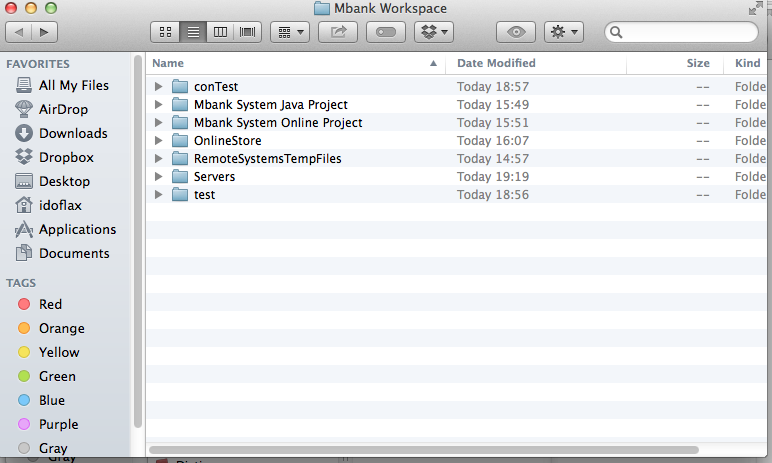Open the Action gear dropdown menu

(x=563, y=32)
